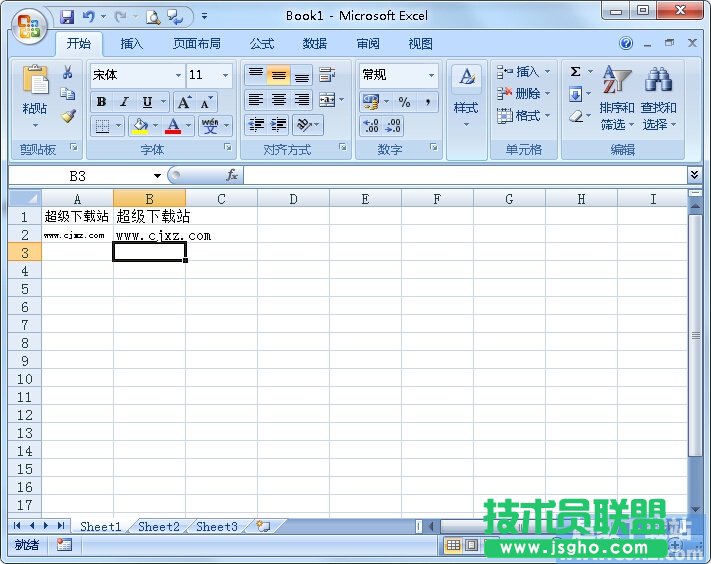Click the AutoSum sigma icon
The image size is (711, 564).
(x=575, y=72)
